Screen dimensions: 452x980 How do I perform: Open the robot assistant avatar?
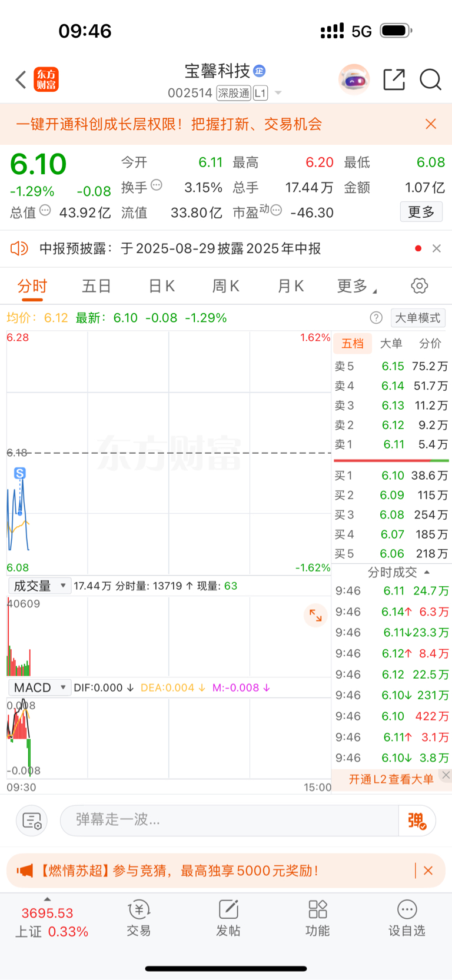(x=354, y=79)
